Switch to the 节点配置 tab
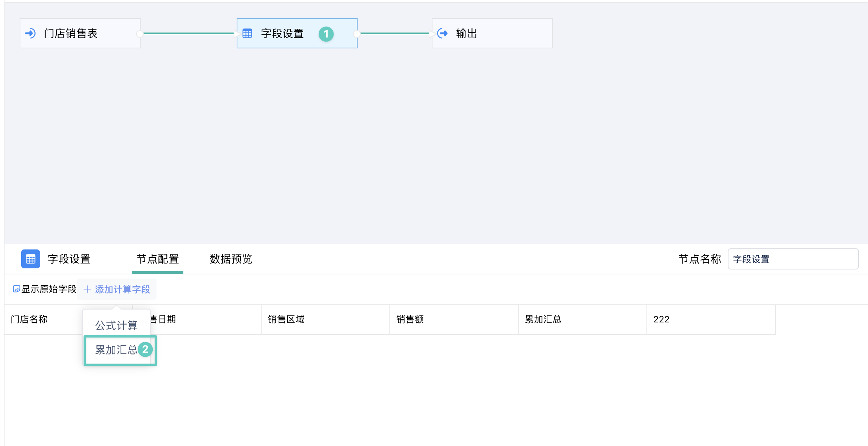 pyautogui.click(x=158, y=259)
